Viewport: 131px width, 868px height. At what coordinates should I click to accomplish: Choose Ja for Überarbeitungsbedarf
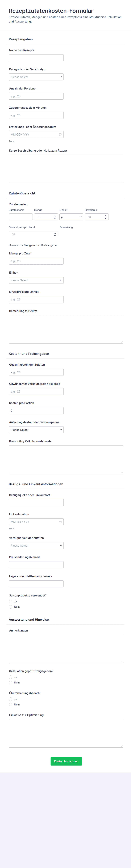[x=10, y=699]
